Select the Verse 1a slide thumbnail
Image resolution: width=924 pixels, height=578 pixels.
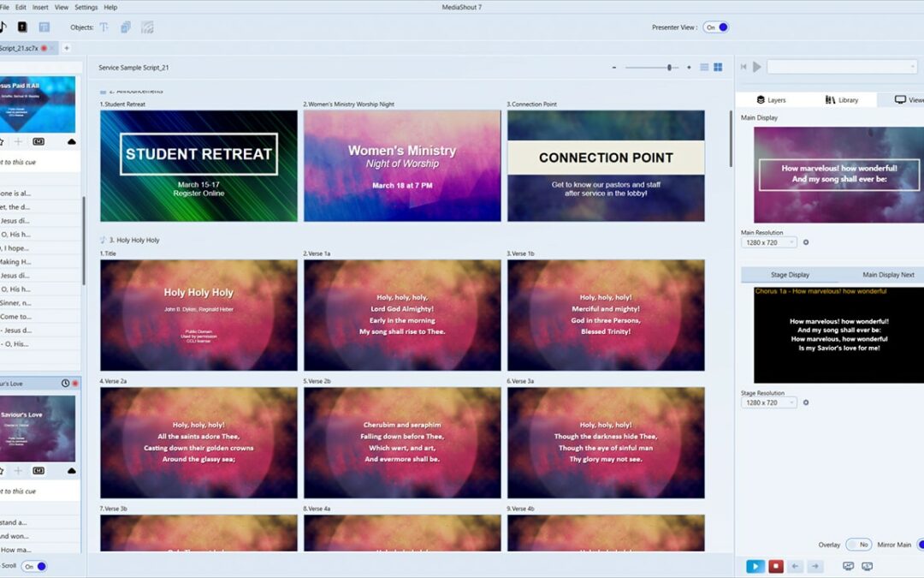pyautogui.click(x=402, y=315)
